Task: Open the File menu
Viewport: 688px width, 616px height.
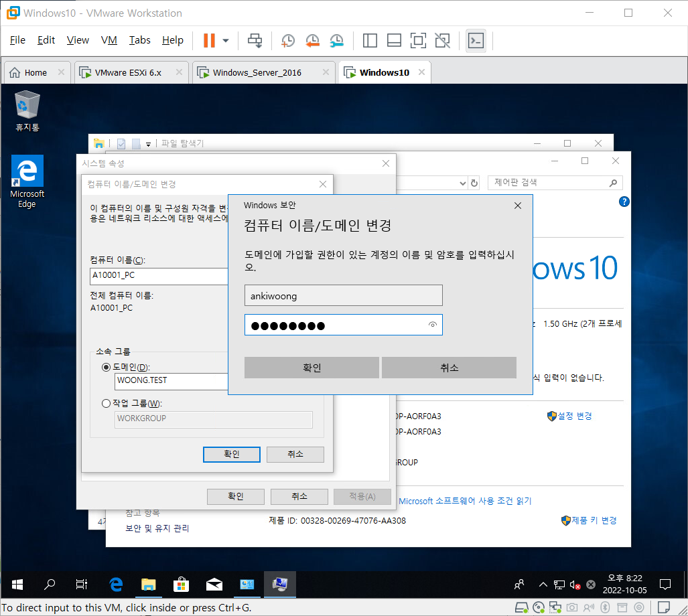Action: (x=17, y=40)
